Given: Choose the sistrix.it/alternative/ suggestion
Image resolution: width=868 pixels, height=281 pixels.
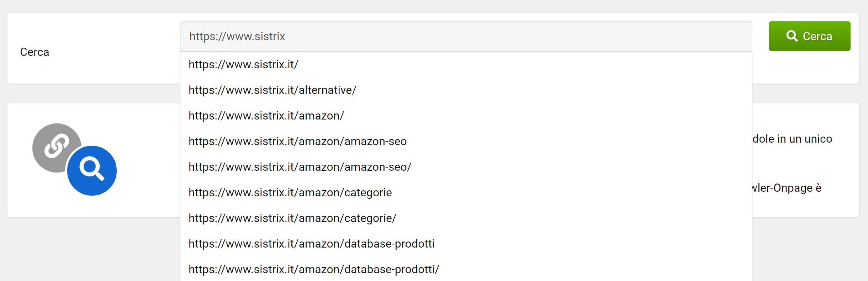Looking at the screenshot, I should [x=272, y=90].
